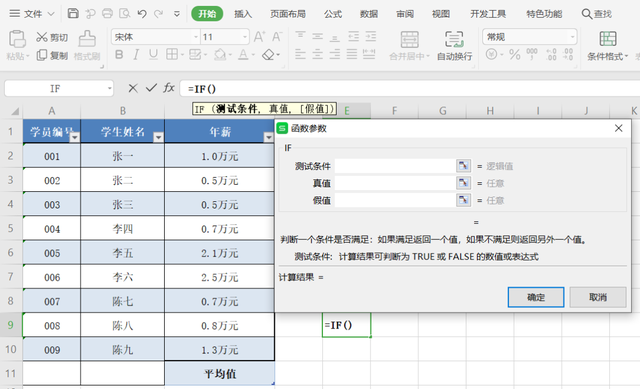This screenshot has height=389, width=640.
Task: Click the cell style (填充样式) icon beside borders
Action: tap(196, 54)
